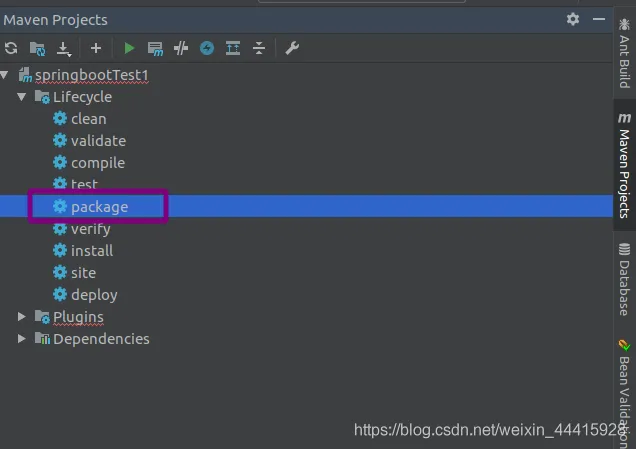This screenshot has width=636, height=449.
Task: Click Generate Sources and Update Folders icon
Action: click(37, 48)
